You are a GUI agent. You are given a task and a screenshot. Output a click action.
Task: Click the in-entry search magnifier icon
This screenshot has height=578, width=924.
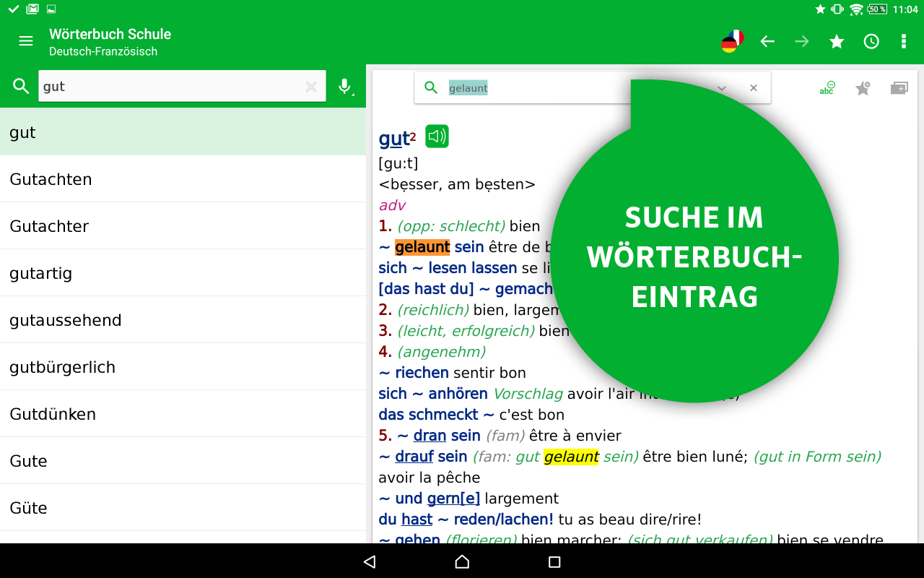pos(431,87)
